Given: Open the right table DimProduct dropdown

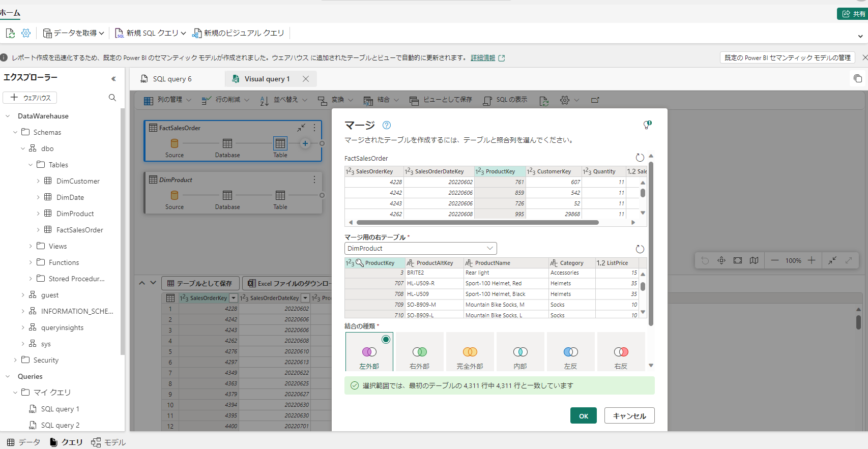Looking at the screenshot, I should (420, 248).
